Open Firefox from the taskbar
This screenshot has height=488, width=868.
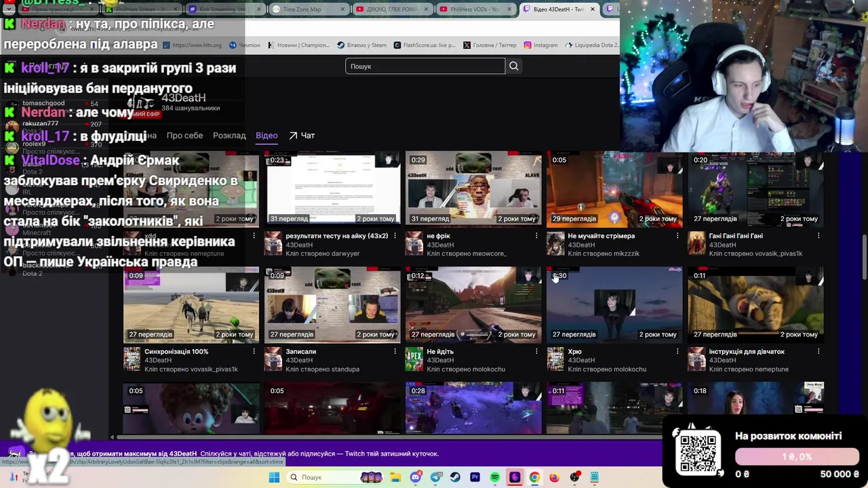(x=554, y=477)
